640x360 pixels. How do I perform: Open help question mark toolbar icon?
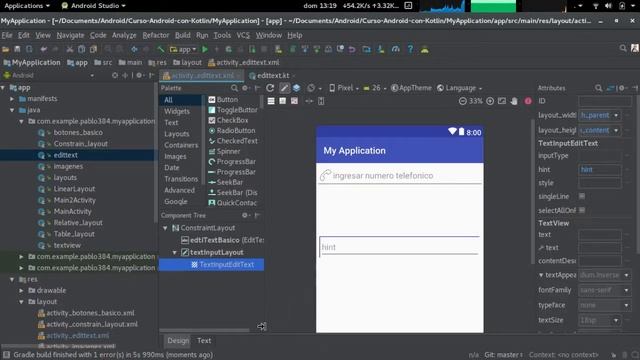410,49
